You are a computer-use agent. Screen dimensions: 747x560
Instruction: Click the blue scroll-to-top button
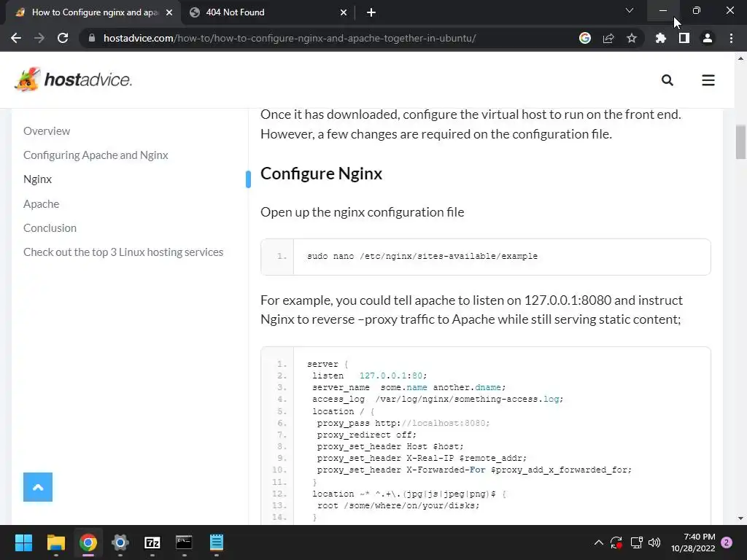[x=38, y=486]
